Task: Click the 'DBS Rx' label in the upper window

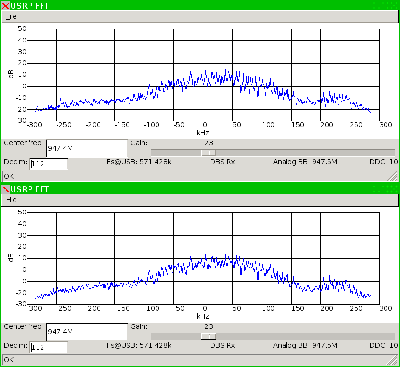Action: (223, 162)
